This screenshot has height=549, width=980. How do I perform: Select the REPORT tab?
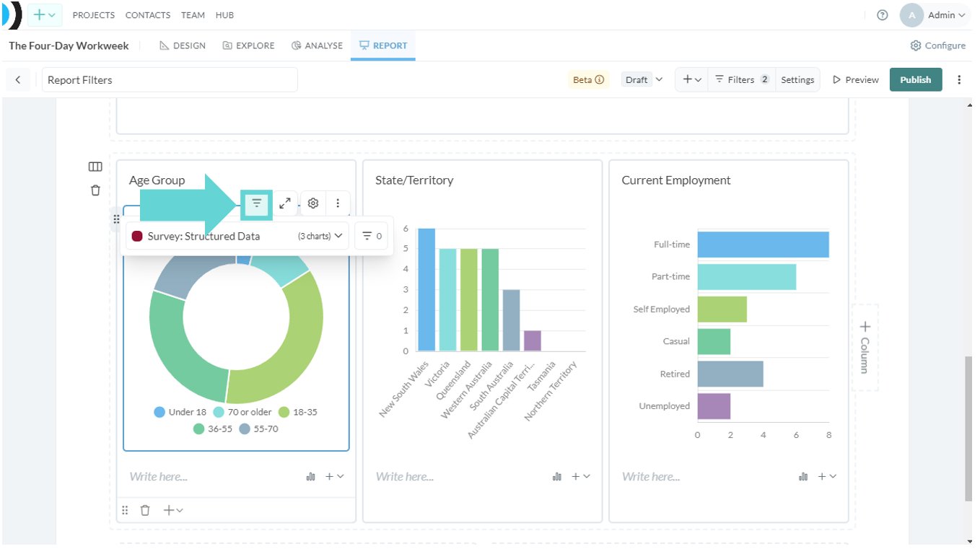point(383,45)
